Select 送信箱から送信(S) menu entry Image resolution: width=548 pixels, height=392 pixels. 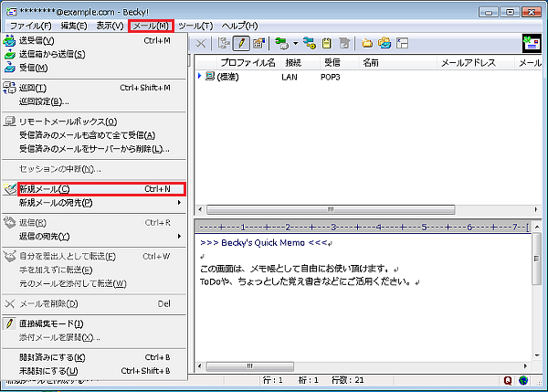pos(94,54)
